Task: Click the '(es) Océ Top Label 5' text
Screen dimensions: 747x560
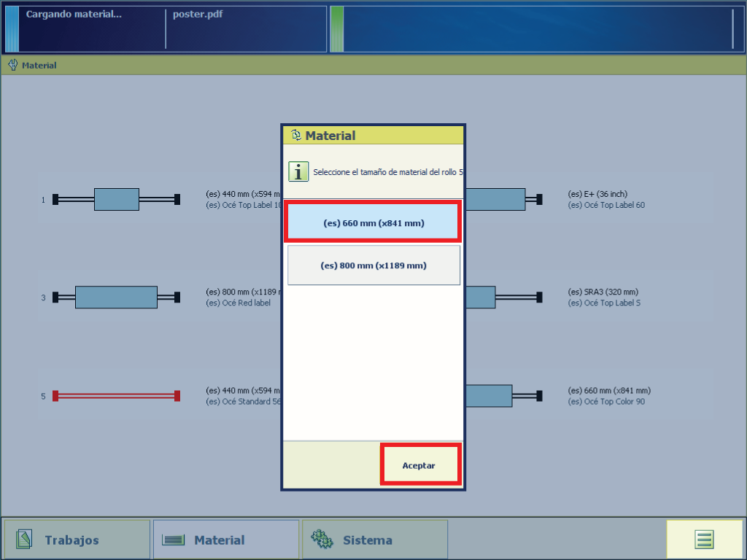Action: 604,303
